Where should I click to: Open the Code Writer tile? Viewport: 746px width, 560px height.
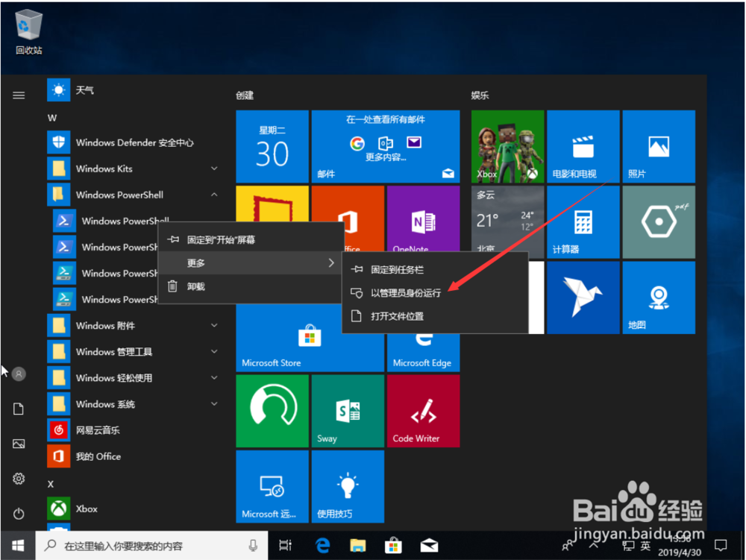point(423,411)
